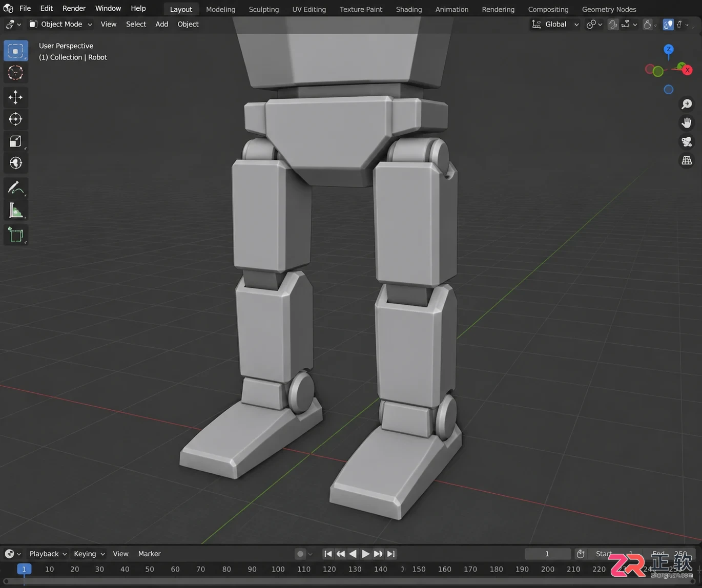Expand the Keying popover
Viewport: 702px width, 588px height.
coord(89,554)
